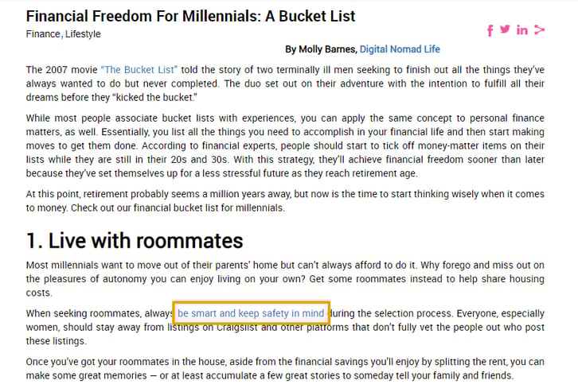Follow "The Bucket List" movie link
Image resolution: width=578 pixels, height=392 pixels.
coord(139,69)
